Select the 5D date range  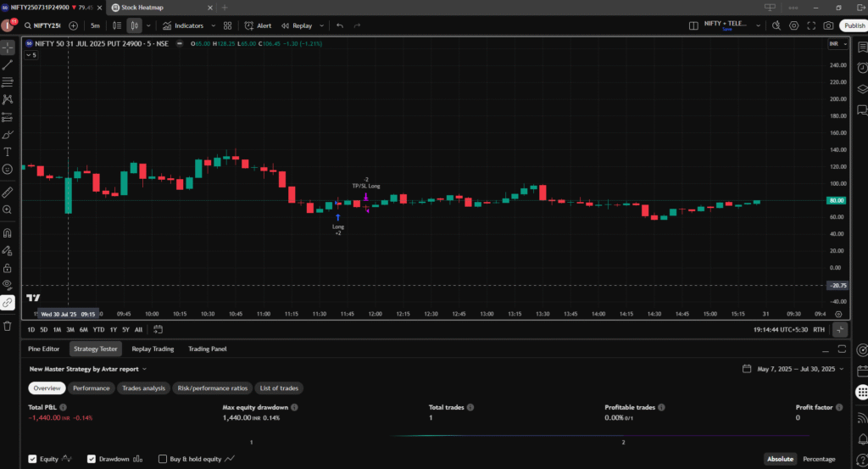pos(44,329)
